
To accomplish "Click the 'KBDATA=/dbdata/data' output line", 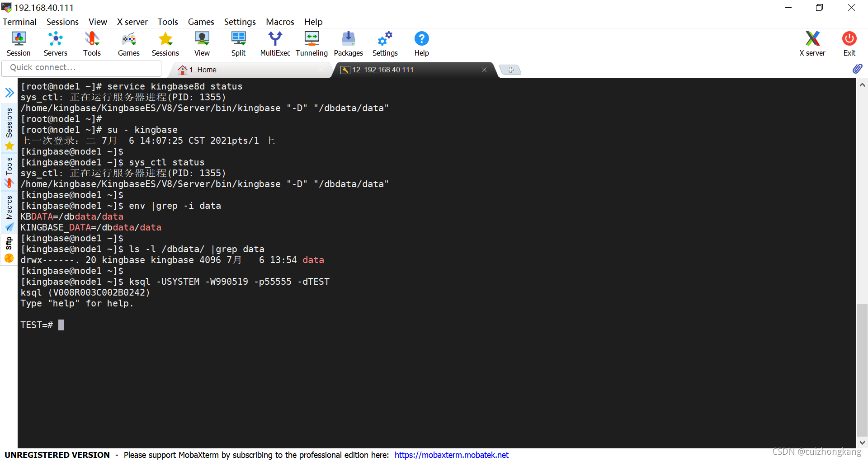I will pyautogui.click(x=72, y=216).
